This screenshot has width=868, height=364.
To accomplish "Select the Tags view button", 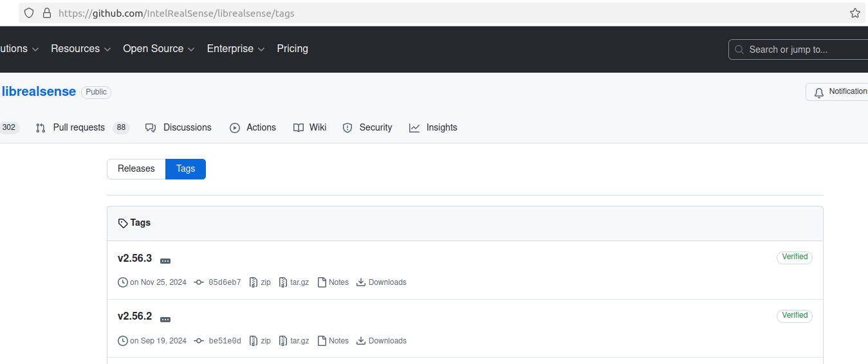I will pos(185,169).
